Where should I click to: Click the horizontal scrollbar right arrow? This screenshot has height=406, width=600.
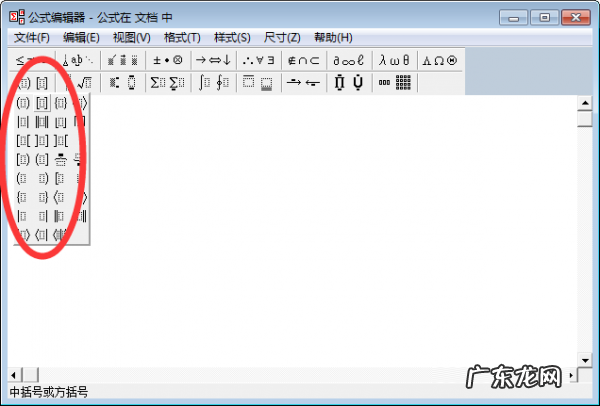[571, 375]
